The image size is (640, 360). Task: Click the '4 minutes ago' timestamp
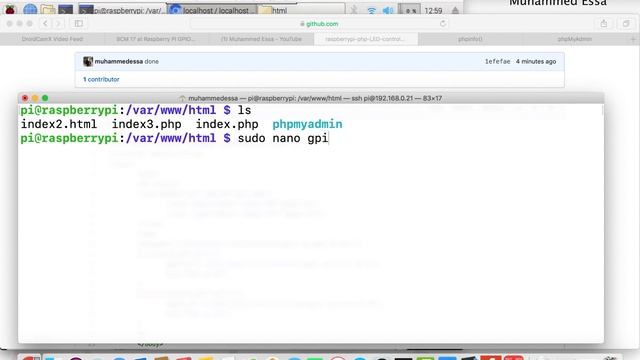click(536, 62)
